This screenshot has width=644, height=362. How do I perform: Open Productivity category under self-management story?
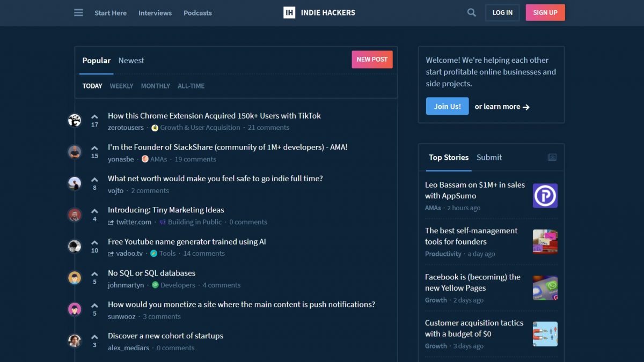click(x=443, y=254)
